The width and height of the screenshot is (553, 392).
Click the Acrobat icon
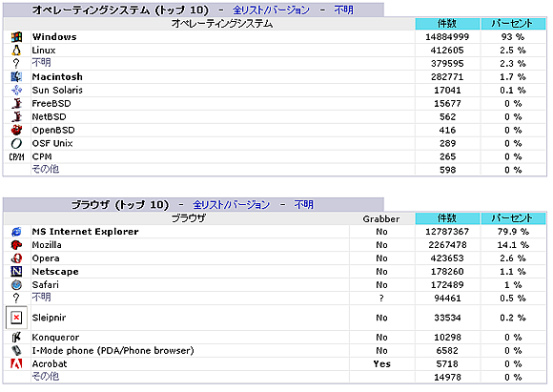coord(16,363)
